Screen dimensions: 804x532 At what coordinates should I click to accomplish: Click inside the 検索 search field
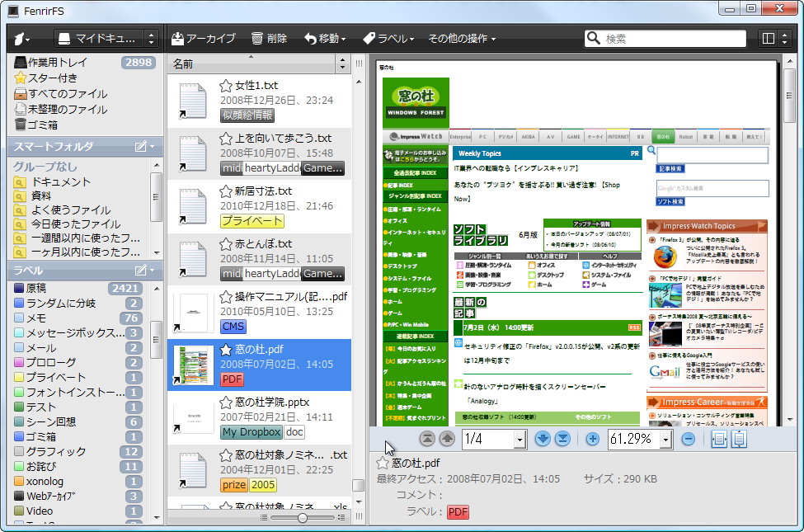pos(668,37)
